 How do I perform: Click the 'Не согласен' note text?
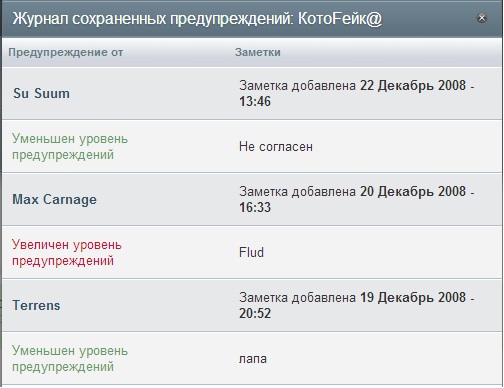coord(276,147)
